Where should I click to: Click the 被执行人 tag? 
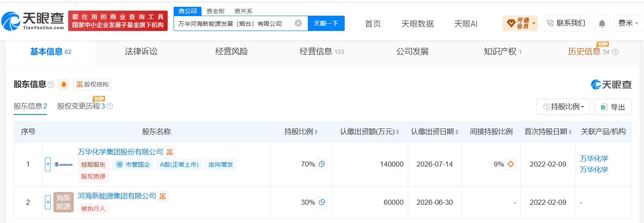(x=94, y=209)
